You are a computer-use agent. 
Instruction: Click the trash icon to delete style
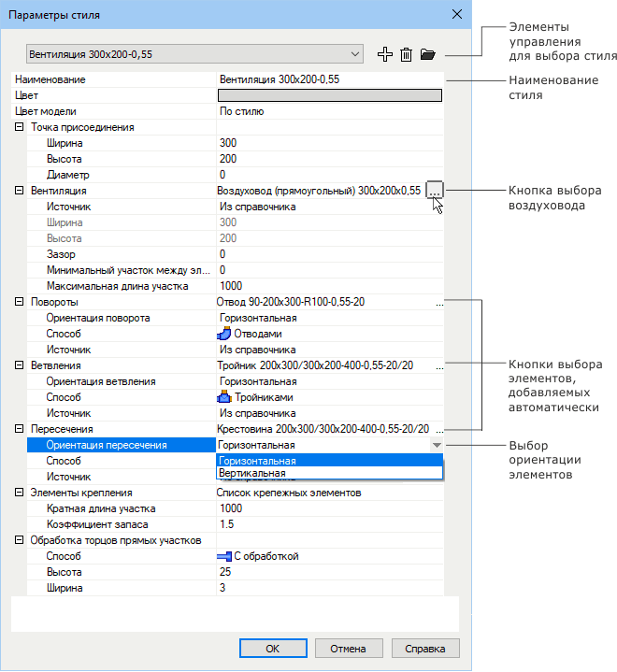point(406,55)
